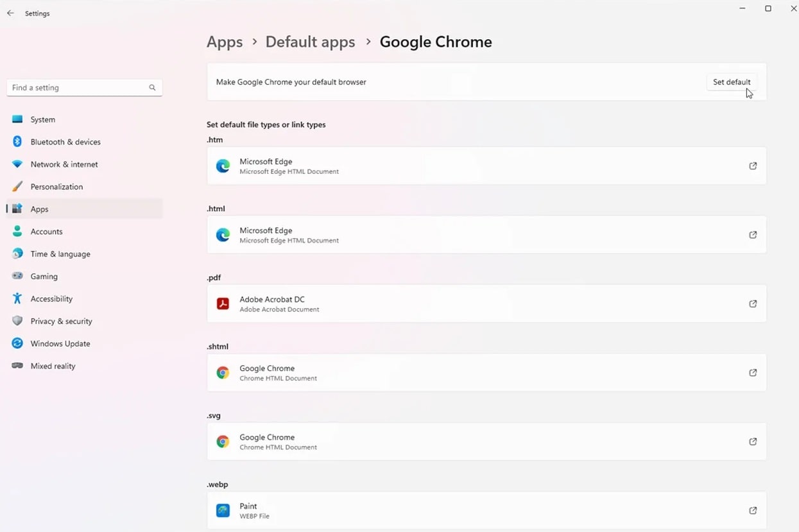Screen dimensions: 799x532
Task: Click Adobe Acrobat icon in .pdf row
Action: (223, 304)
